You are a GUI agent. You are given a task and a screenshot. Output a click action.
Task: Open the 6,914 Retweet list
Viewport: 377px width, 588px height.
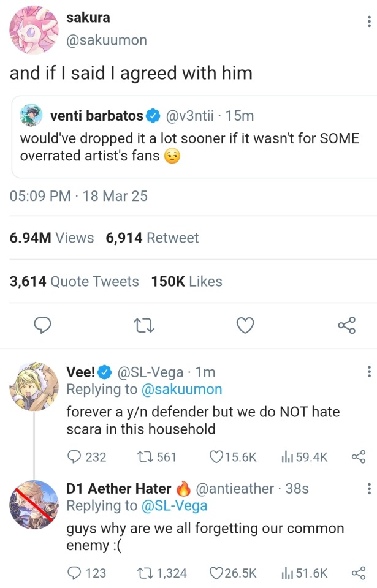[x=152, y=238]
